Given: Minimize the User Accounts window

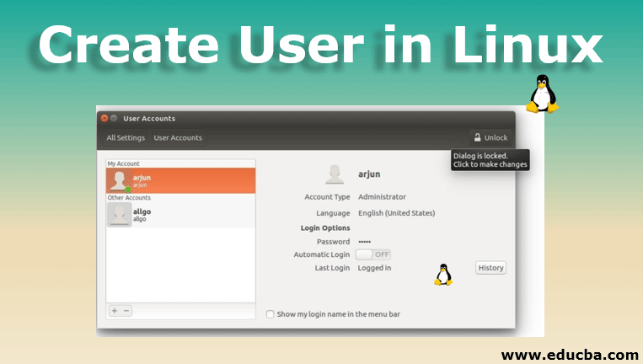Looking at the screenshot, I should coord(114,119).
